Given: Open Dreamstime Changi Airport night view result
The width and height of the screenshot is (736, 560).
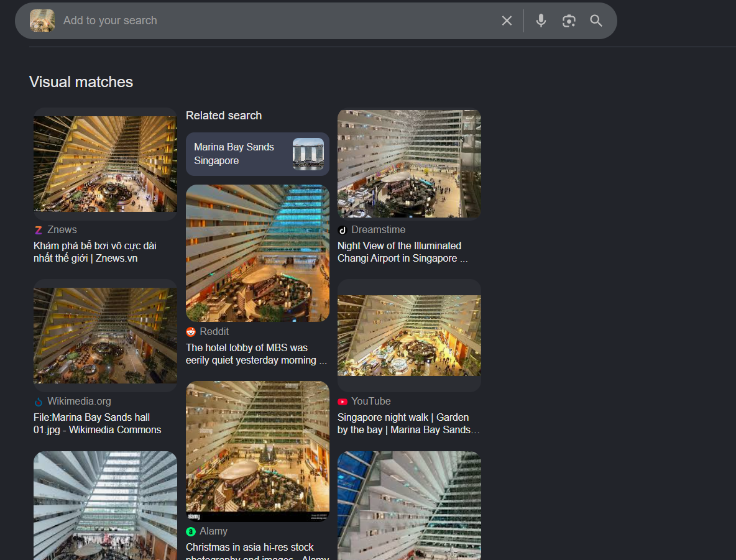Looking at the screenshot, I should [x=402, y=252].
